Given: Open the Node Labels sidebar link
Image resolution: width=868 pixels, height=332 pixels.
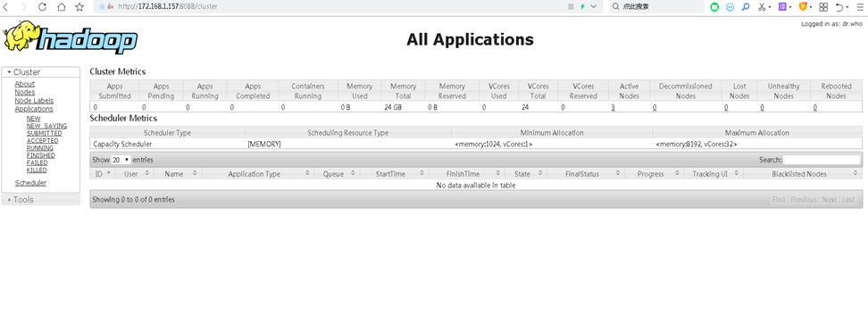Looking at the screenshot, I should click(x=34, y=101).
